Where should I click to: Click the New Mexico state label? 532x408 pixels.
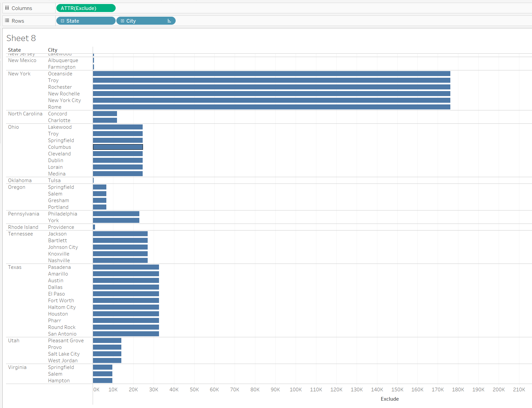tap(22, 60)
